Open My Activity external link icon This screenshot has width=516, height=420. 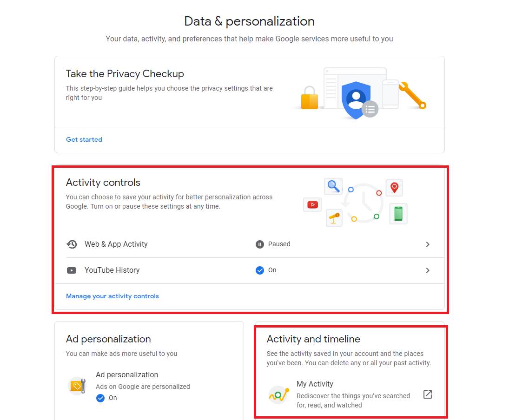pyautogui.click(x=428, y=394)
